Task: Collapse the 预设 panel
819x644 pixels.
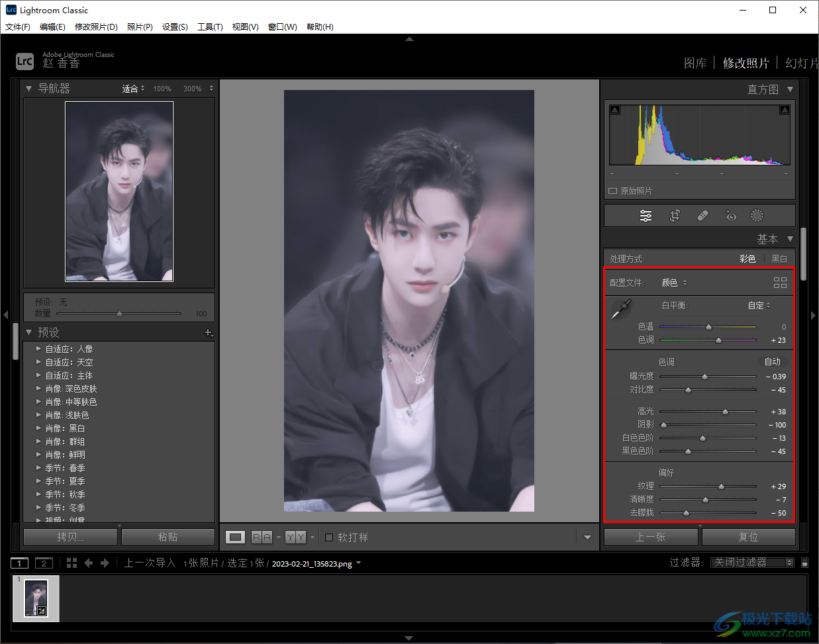Action: pos(28,332)
